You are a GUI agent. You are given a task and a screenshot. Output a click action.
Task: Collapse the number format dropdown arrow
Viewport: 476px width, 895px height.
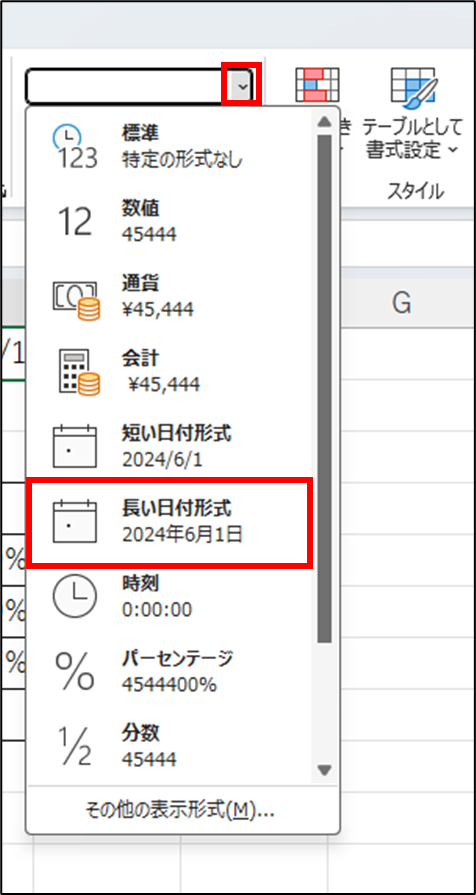(x=243, y=87)
